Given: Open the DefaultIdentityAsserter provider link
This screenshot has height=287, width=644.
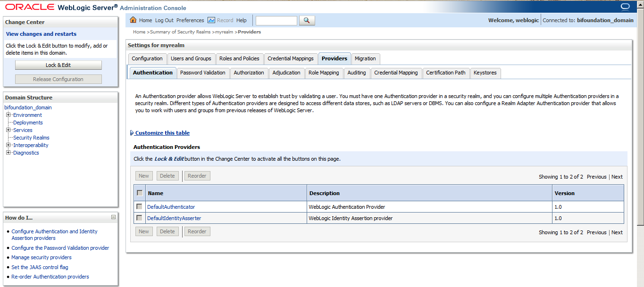Looking at the screenshot, I should pyautogui.click(x=174, y=218).
